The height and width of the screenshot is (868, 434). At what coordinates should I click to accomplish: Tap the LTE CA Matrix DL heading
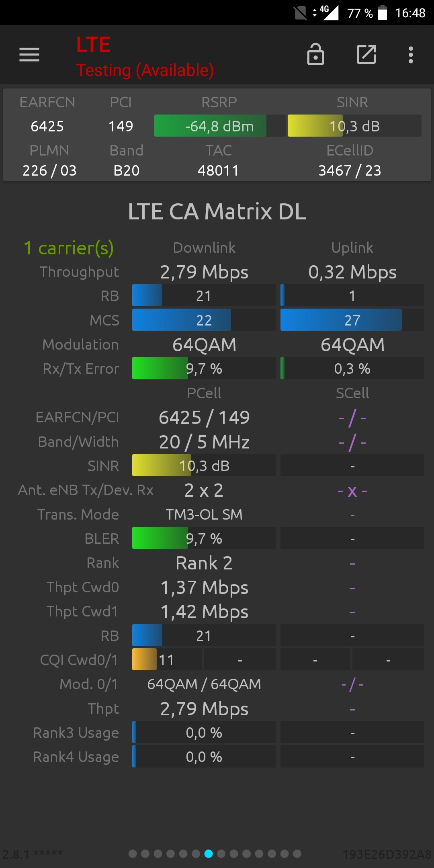point(217,211)
